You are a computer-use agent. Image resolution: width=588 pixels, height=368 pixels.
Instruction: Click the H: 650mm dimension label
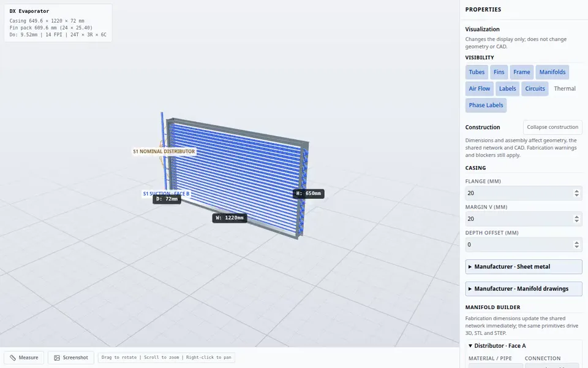pos(309,193)
